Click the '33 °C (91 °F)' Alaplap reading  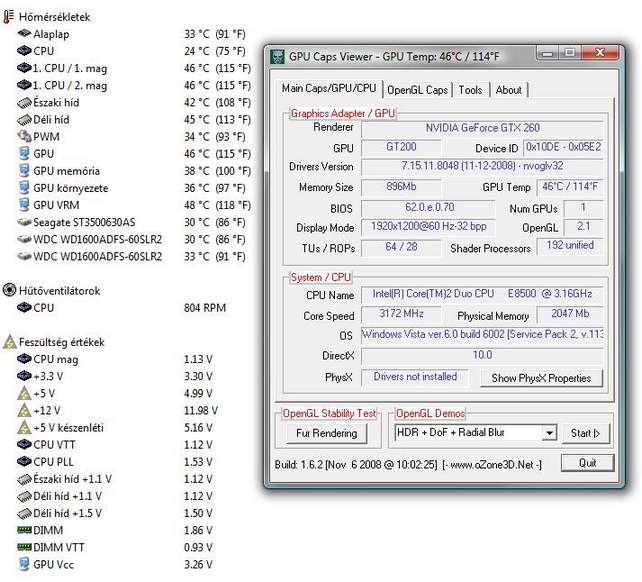point(215,34)
